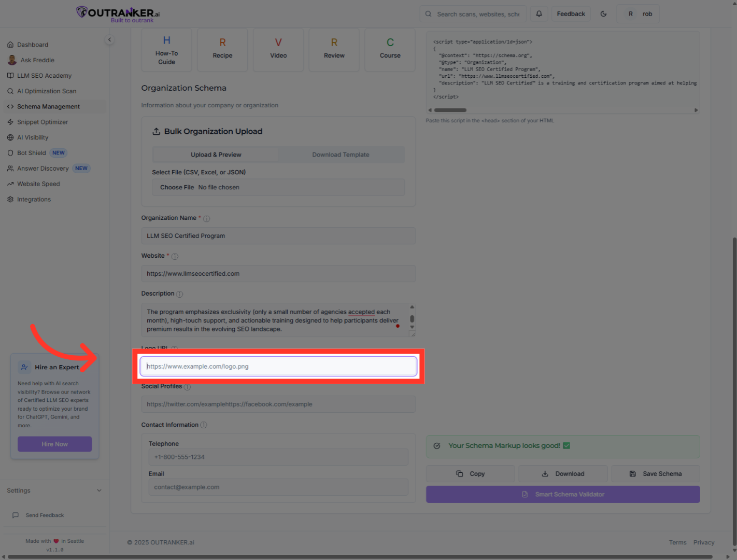The image size is (737, 560).
Task: Click the Dashboard home icon in sidebar
Action: (x=10, y=45)
